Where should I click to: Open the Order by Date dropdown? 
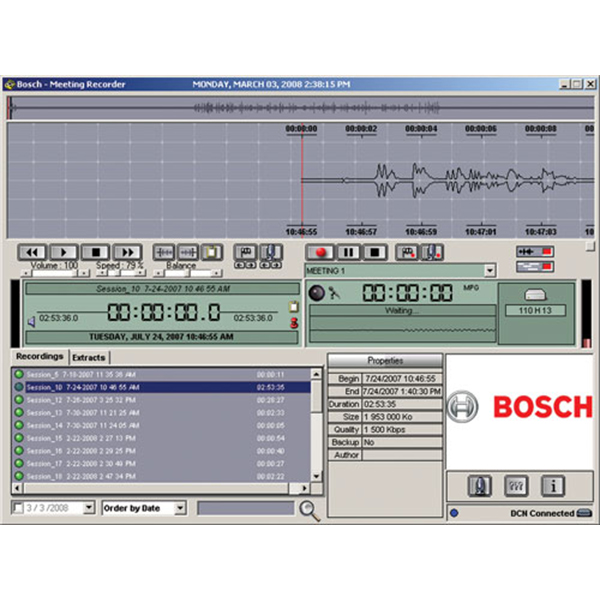pyautogui.click(x=180, y=508)
